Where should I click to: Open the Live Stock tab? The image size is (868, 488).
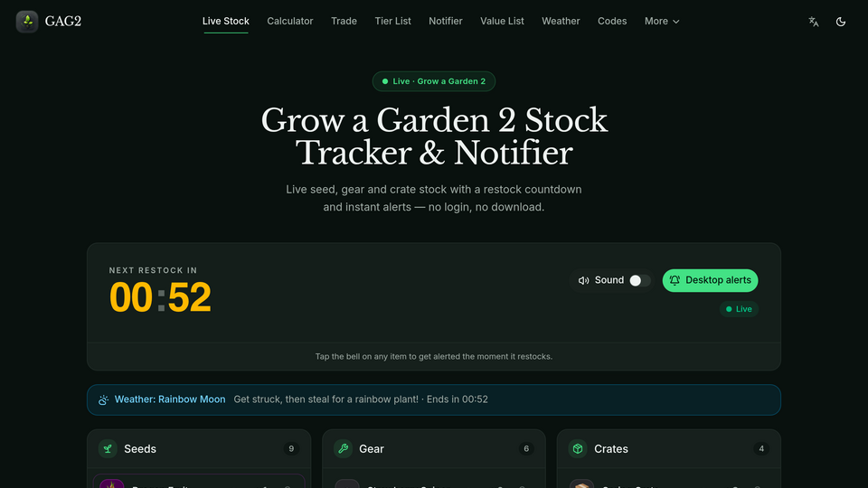click(x=226, y=21)
